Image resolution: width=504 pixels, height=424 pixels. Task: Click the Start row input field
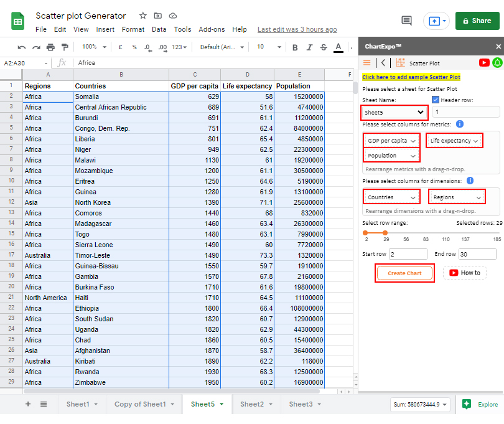pyautogui.click(x=408, y=254)
